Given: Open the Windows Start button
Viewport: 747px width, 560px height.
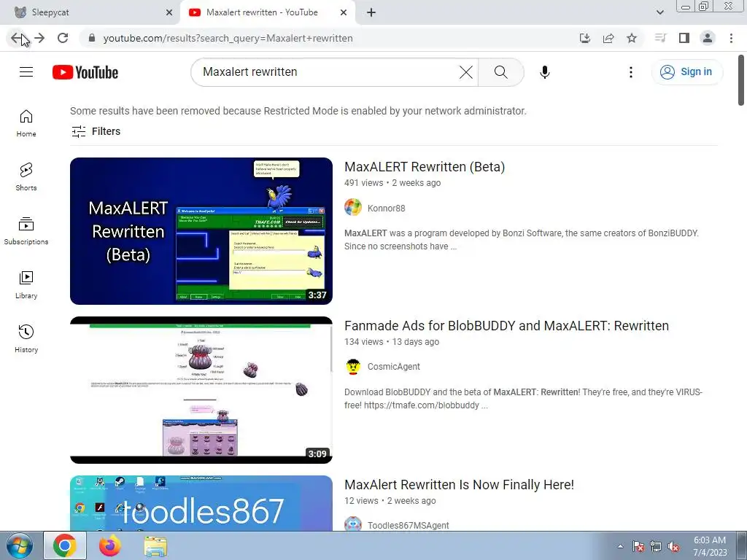Looking at the screenshot, I should pyautogui.click(x=19, y=545).
